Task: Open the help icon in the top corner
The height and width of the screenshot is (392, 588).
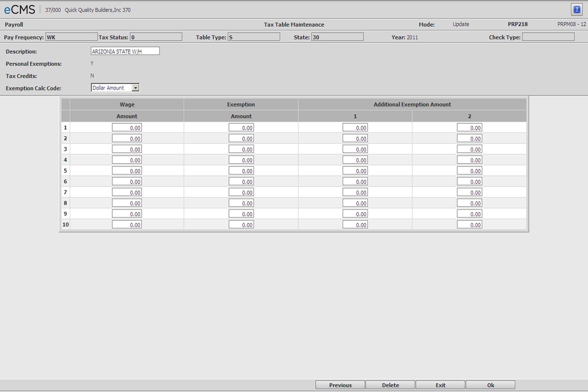Action: coord(577,9)
